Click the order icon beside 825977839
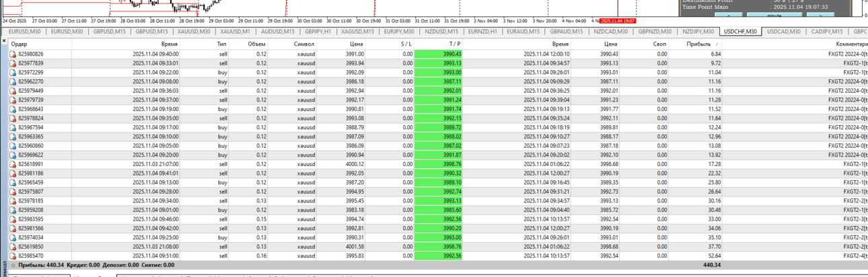Image resolution: width=868 pixels, height=277 pixels. click(13, 63)
